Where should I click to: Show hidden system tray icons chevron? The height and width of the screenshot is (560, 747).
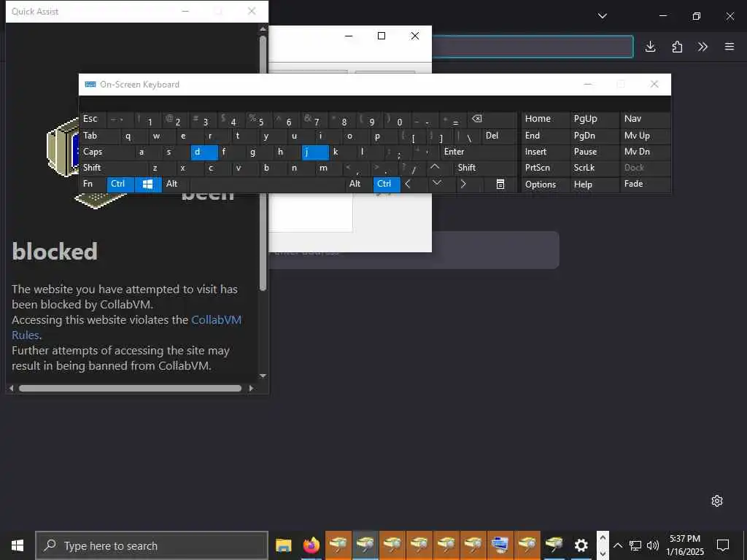[x=617, y=545]
